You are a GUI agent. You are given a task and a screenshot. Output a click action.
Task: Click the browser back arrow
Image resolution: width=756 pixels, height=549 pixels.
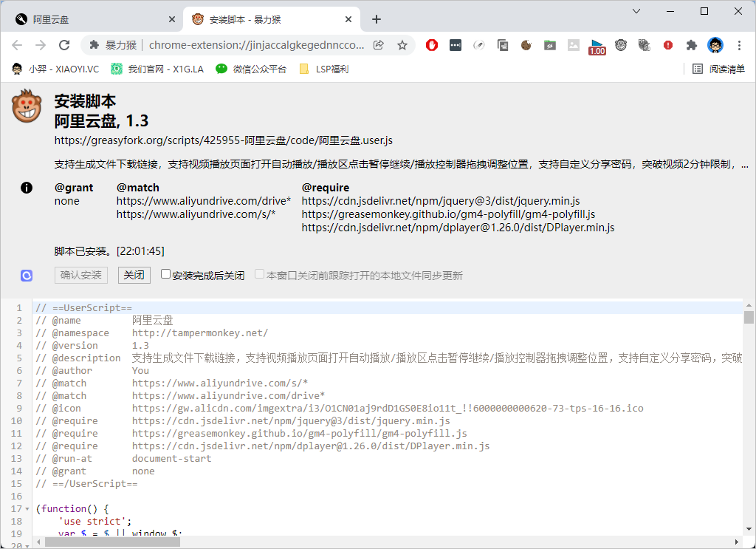pos(17,45)
